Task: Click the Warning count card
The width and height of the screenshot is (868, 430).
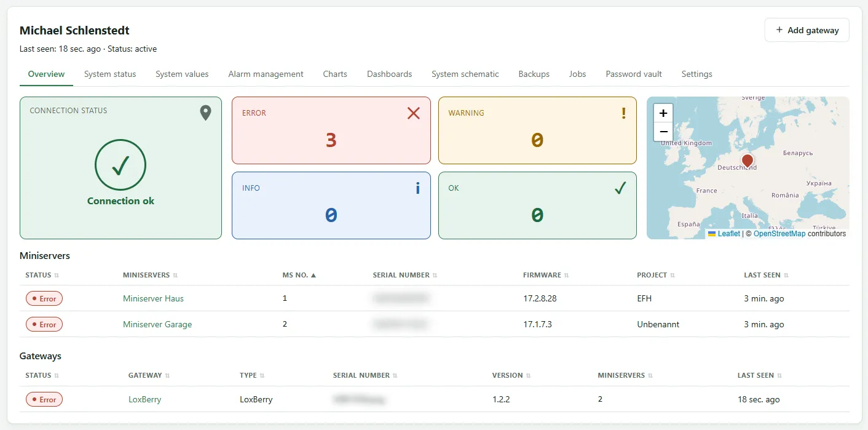Action: 537,130
